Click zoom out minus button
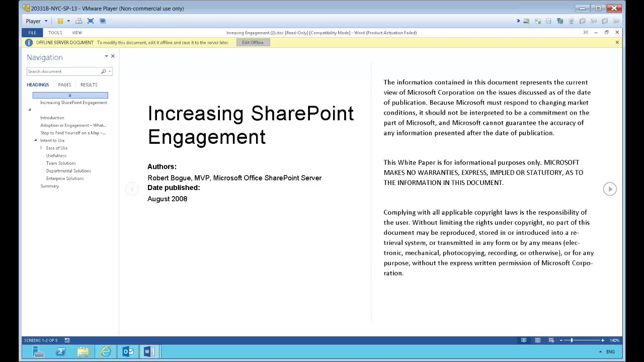This screenshot has height=362, width=644. pos(561,340)
